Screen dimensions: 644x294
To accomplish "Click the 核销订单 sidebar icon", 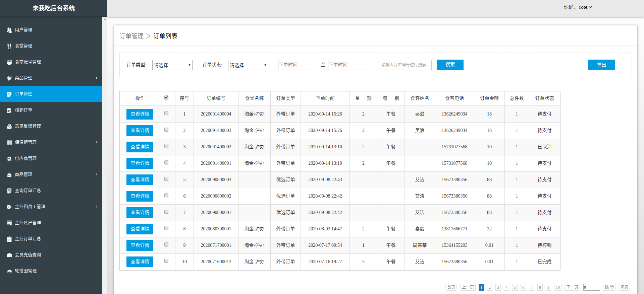I will click(x=9, y=110).
